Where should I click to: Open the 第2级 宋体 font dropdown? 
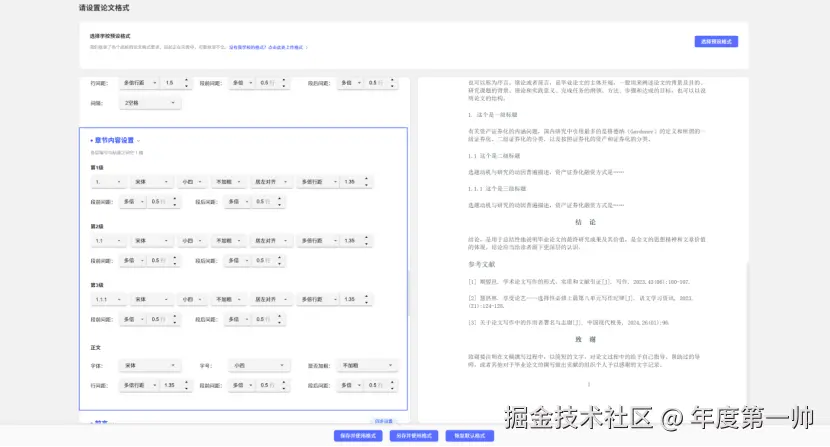(151, 240)
